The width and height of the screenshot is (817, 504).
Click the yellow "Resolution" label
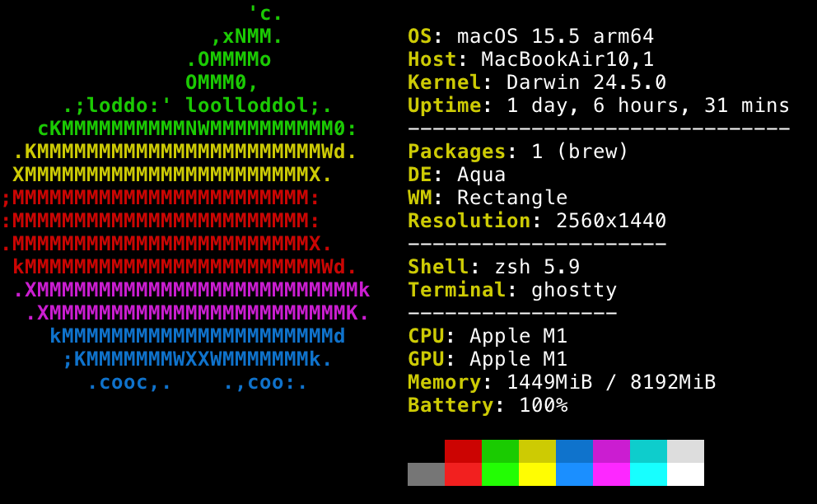coord(469,221)
